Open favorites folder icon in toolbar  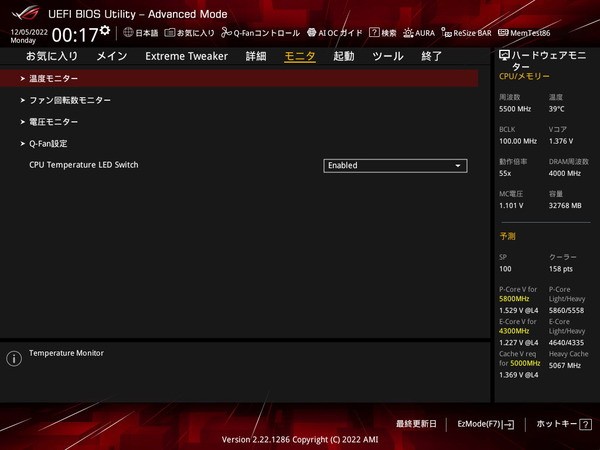pos(170,33)
